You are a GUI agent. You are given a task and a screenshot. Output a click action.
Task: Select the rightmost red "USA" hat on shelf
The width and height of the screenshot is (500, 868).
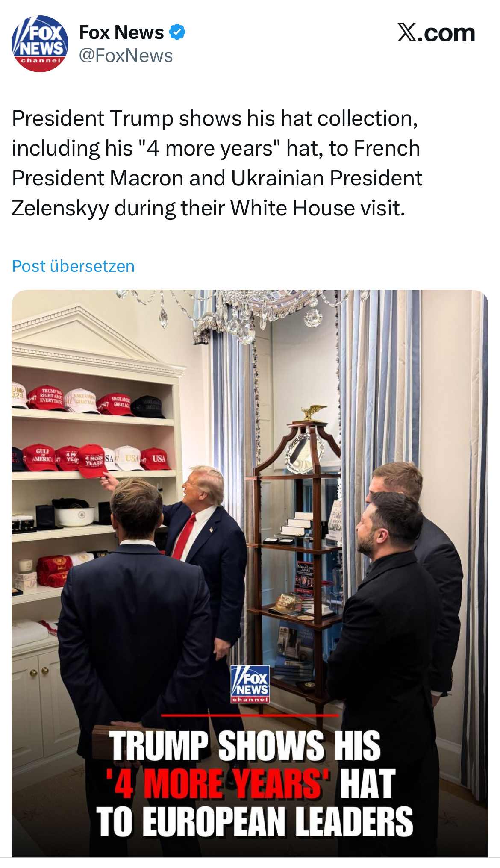[157, 459]
